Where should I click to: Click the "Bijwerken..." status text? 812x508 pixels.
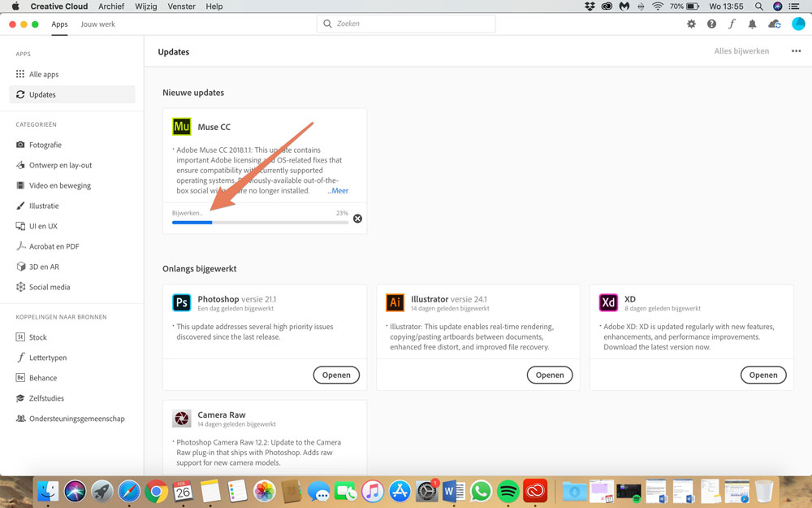tap(188, 213)
